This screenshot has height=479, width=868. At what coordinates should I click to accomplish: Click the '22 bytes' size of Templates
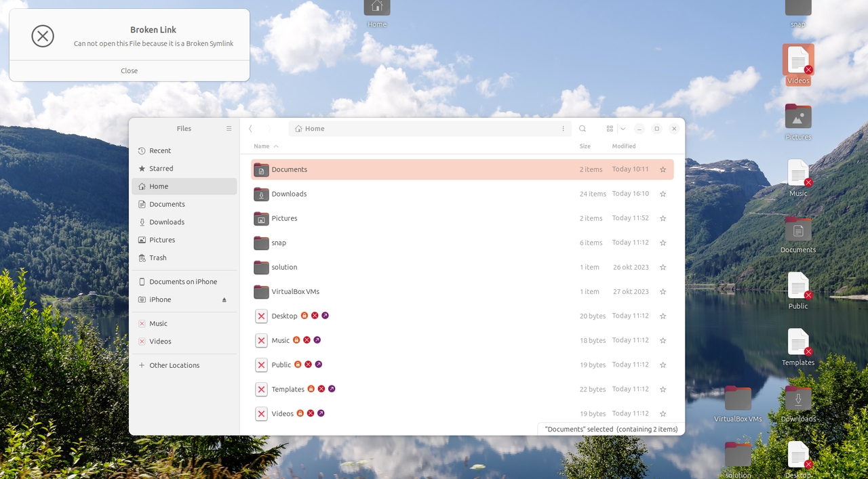[593, 389]
